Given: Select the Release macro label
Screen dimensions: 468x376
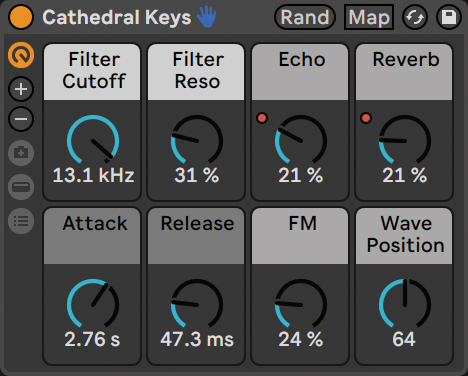Looking at the screenshot, I should click(196, 236).
